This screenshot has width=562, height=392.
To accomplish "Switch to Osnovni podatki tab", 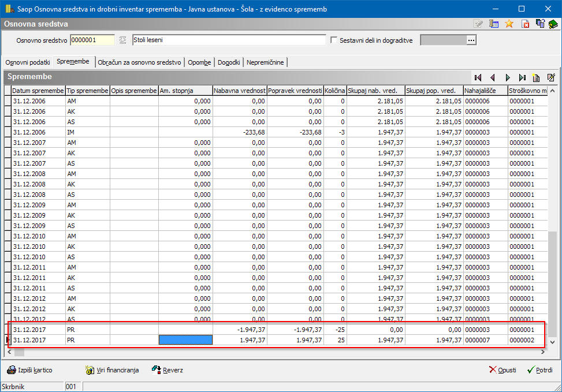I will (28, 62).
